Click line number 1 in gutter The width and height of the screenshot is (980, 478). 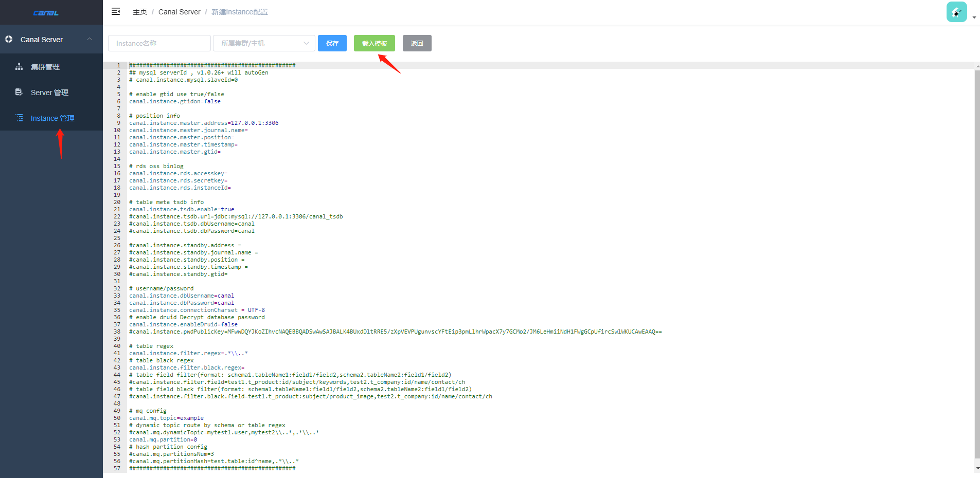118,65
